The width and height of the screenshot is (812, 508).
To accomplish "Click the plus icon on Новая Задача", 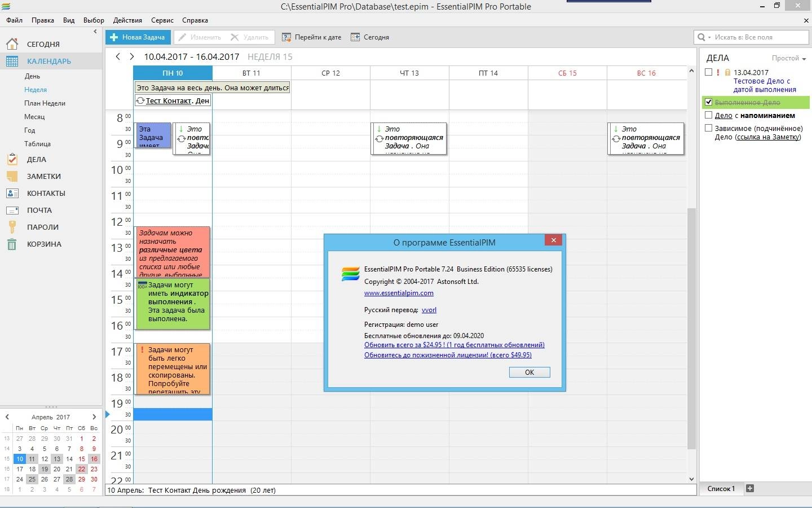I will (x=114, y=37).
